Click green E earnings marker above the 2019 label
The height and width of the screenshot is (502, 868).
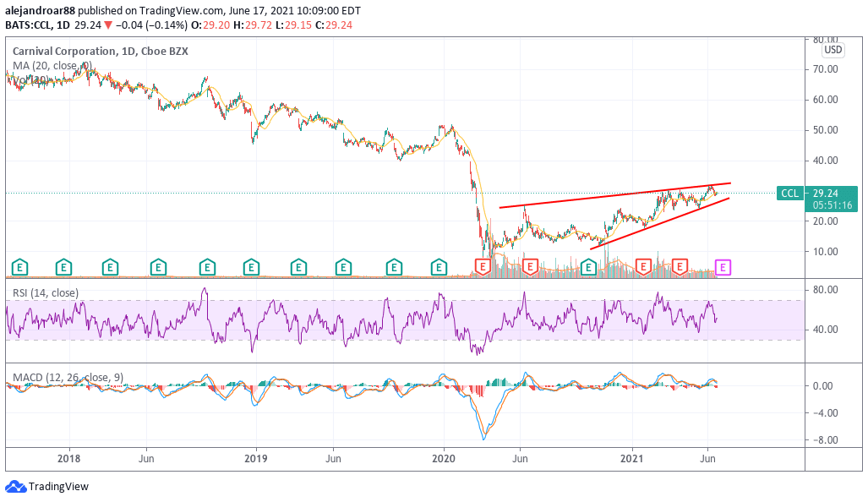pos(251,268)
